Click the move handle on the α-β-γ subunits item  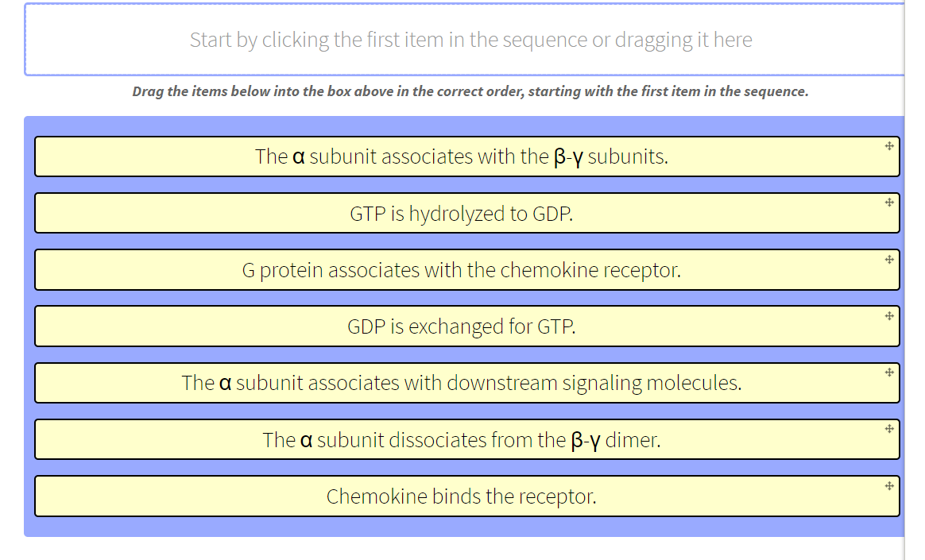click(888, 145)
